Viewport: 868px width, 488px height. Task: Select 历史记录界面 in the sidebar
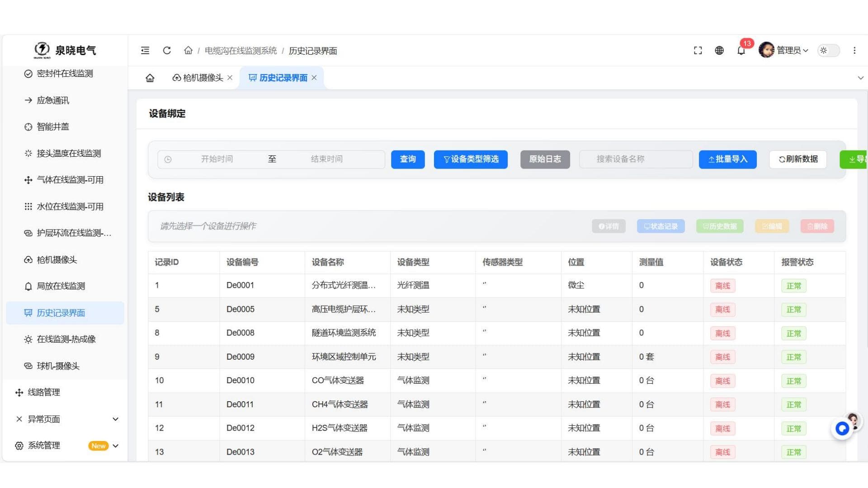pos(65,313)
